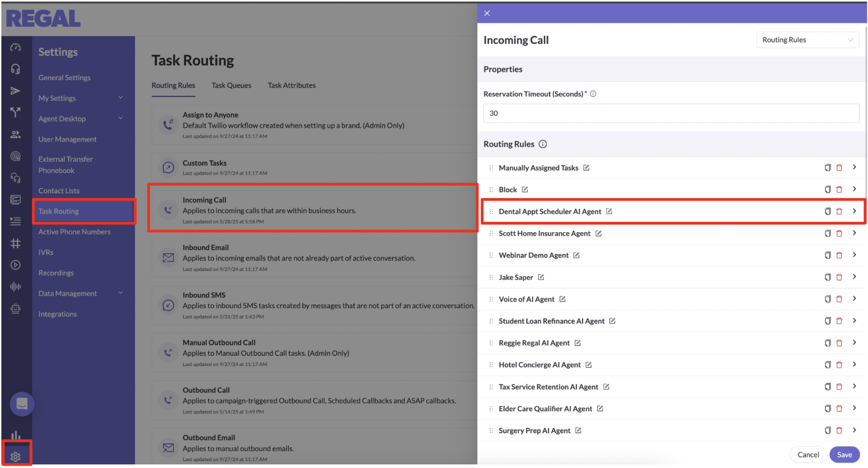
Task: Open the chat support bubble button
Action: click(x=22, y=404)
